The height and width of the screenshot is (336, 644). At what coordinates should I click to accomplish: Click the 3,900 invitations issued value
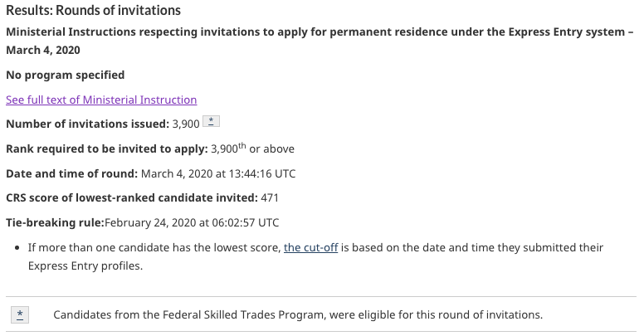tap(186, 124)
